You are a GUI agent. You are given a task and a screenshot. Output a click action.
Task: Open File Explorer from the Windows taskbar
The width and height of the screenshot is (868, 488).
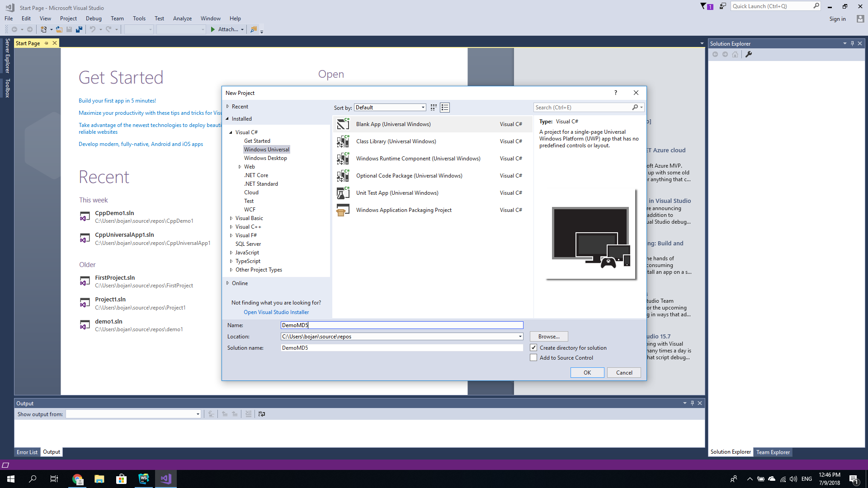point(99,479)
